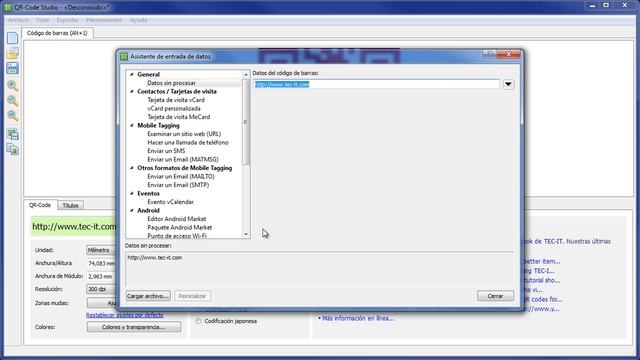Select Evento vCalendar item
Viewport: 640px width, 360px height.
(171, 202)
